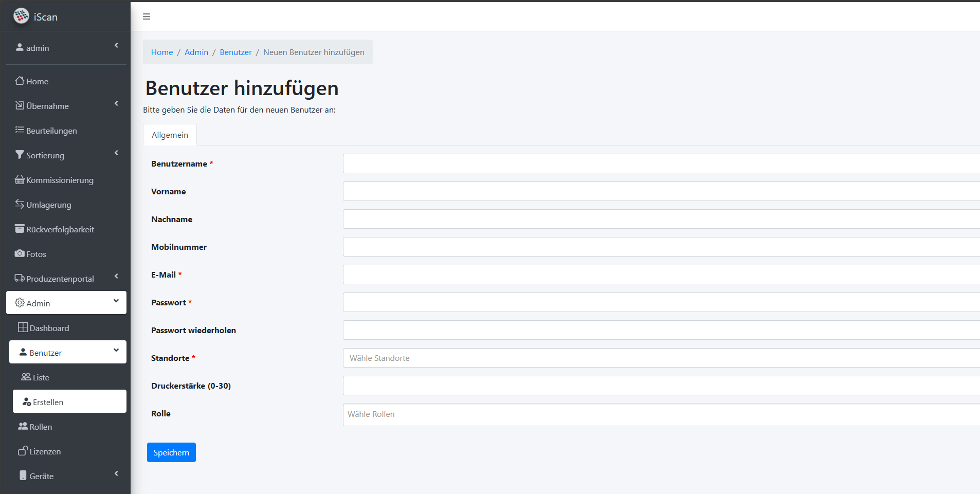Open the Beurteilungen section icon
Viewport: 980px width, 494px height.
click(x=19, y=130)
